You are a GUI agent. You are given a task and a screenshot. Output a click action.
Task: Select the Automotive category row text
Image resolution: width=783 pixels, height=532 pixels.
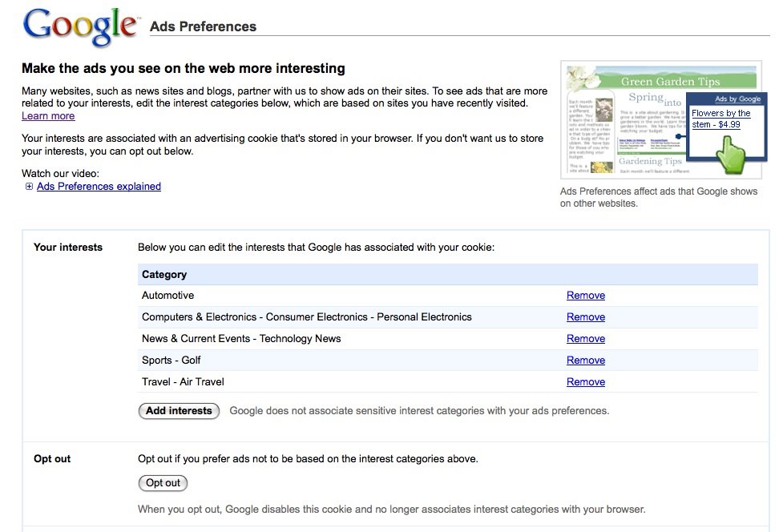coord(167,296)
